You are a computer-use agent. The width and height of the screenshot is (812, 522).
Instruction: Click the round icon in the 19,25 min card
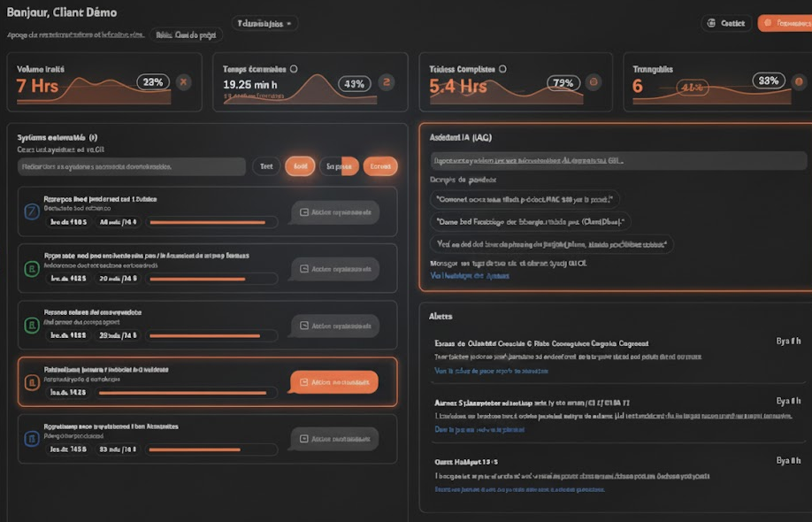(386, 82)
